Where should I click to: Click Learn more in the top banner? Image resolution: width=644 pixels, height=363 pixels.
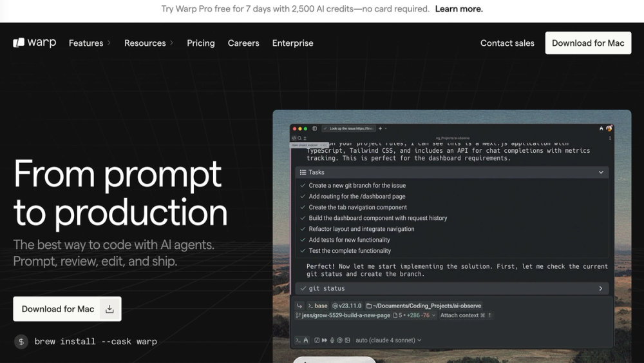[x=459, y=8]
